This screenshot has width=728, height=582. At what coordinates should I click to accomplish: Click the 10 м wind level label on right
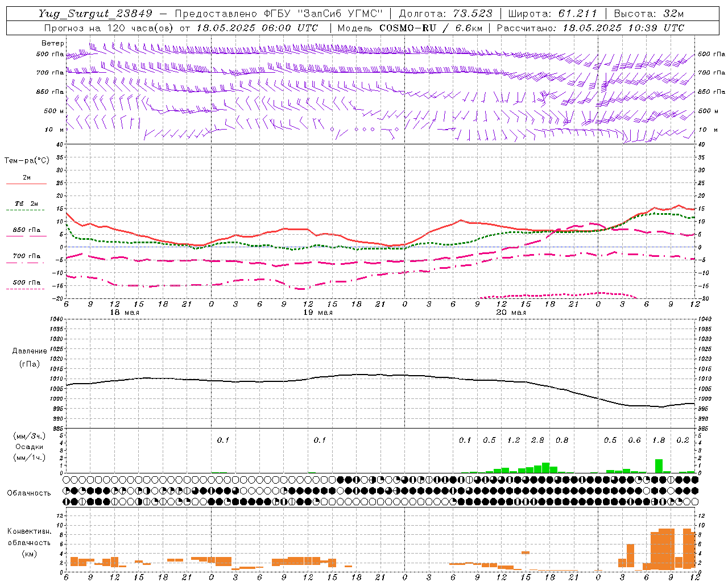tap(708, 130)
